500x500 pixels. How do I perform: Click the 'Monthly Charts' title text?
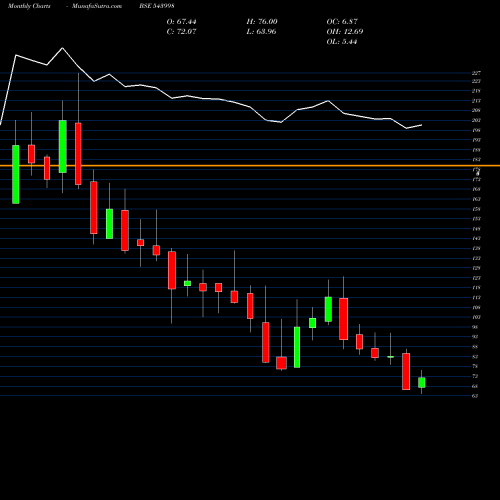coord(29,6)
